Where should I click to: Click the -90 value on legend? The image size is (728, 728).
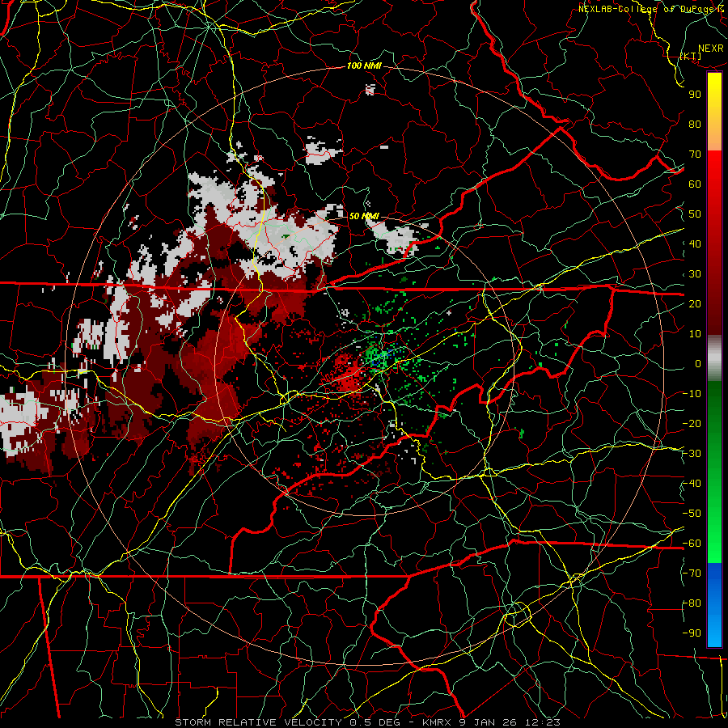coord(692,633)
